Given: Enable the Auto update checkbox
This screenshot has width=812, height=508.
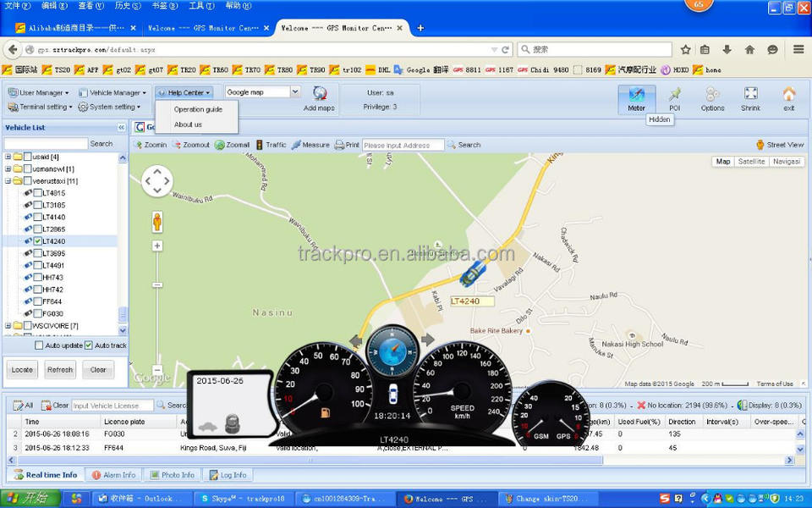Looking at the screenshot, I should [39, 345].
